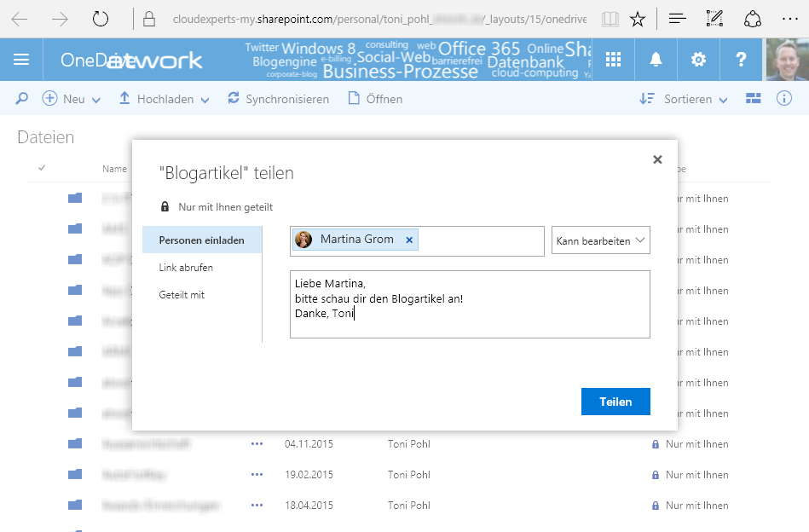Open the notifications bell
The height and width of the screenshot is (532, 809).
coord(656,60)
